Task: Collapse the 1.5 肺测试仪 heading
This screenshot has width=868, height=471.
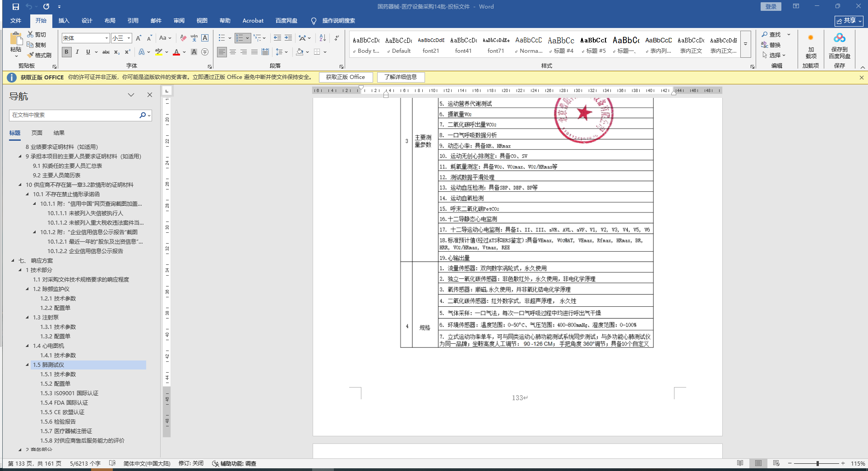Action: (x=27, y=365)
